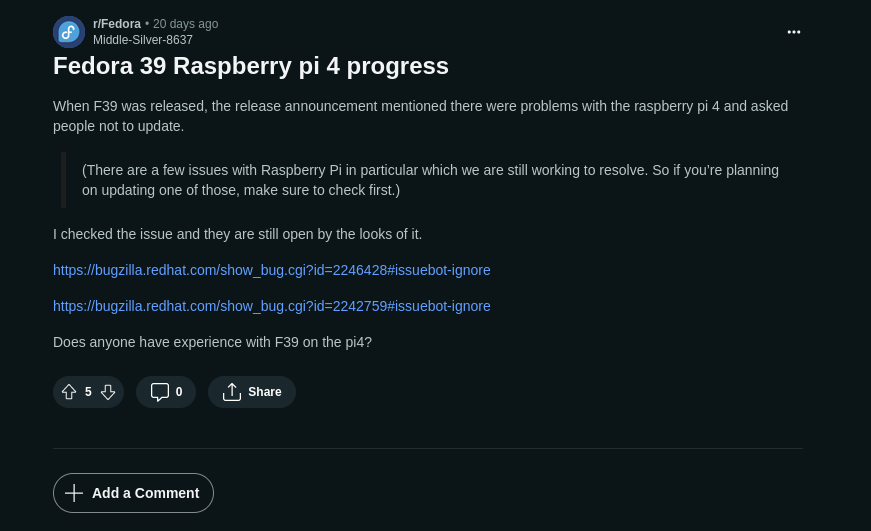Open the Fedora subreddit avatar
This screenshot has width=871, height=531.
(69, 32)
